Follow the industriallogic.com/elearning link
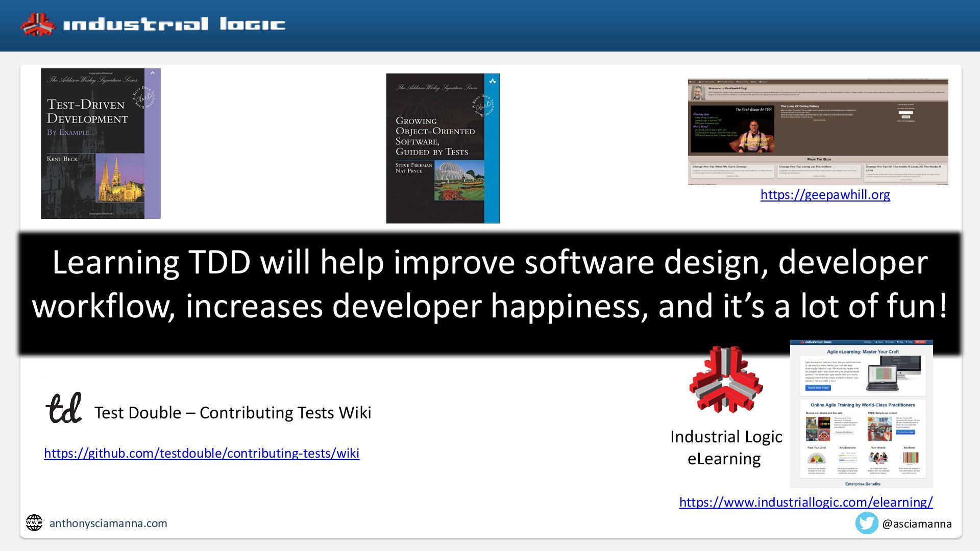This screenshot has width=980, height=551. [x=806, y=502]
